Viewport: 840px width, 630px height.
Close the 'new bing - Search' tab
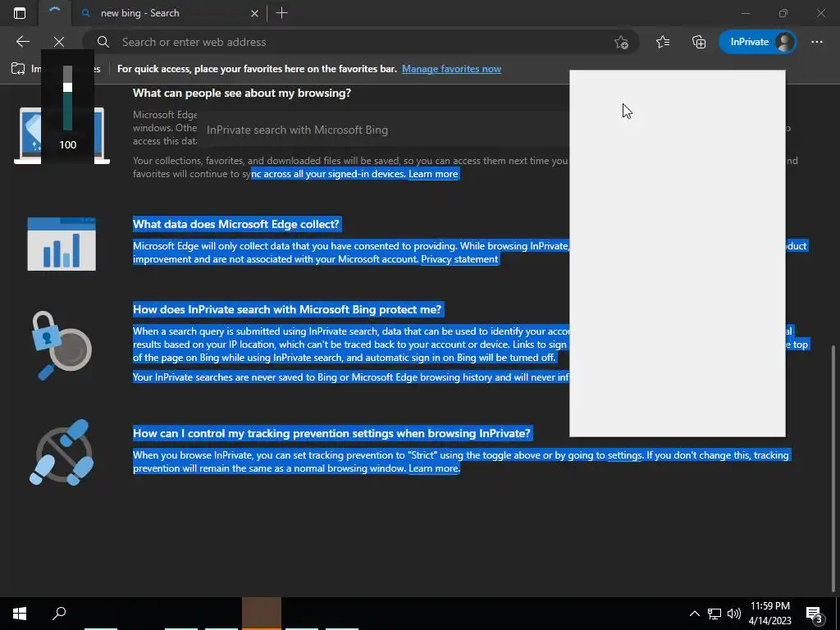point(255,13)
